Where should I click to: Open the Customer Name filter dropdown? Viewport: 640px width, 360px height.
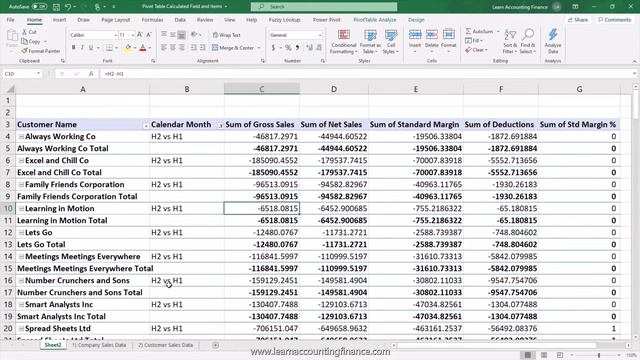pos(145,125)
